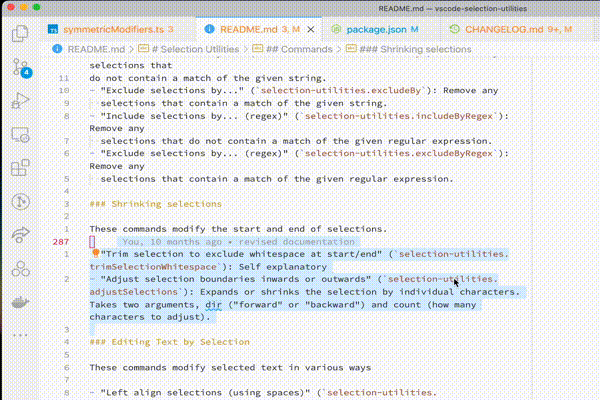Click the 'adjustSelections' code text
The width and height of the screenshot is (600, 400).
coord(134,292)
